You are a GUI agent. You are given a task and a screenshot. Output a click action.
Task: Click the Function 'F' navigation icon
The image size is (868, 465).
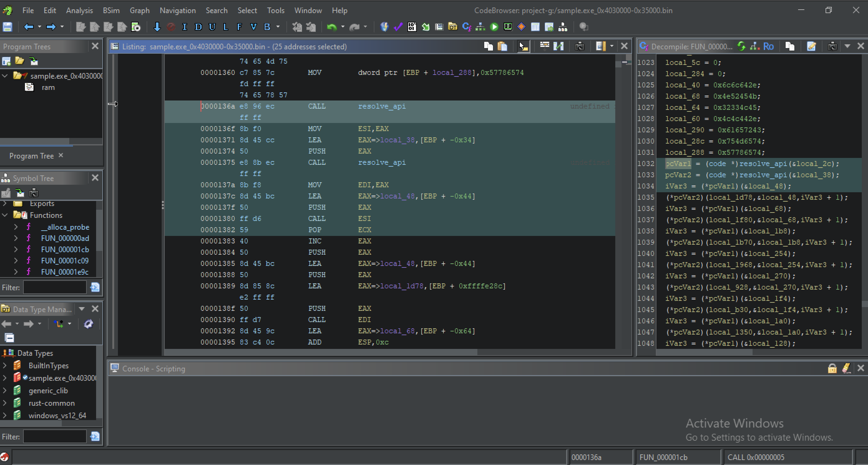coord(239,27)
